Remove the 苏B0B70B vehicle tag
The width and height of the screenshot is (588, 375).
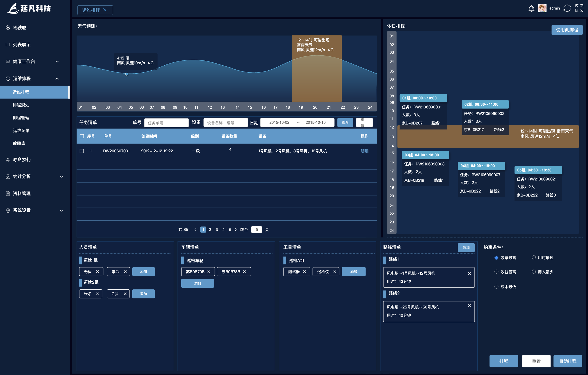coord(209,272)
